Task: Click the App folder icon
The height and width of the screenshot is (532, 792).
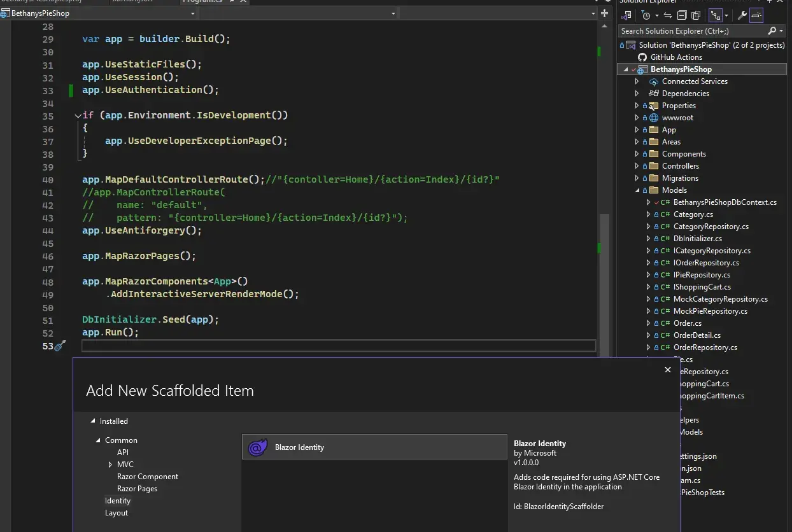Action: pos(653,130)
